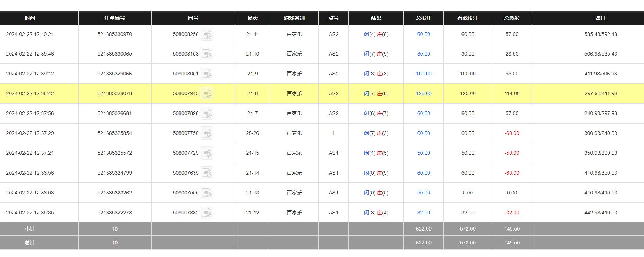
Task: Select bet number 521385328078 in highlighted row
Action: coord(115,93)
